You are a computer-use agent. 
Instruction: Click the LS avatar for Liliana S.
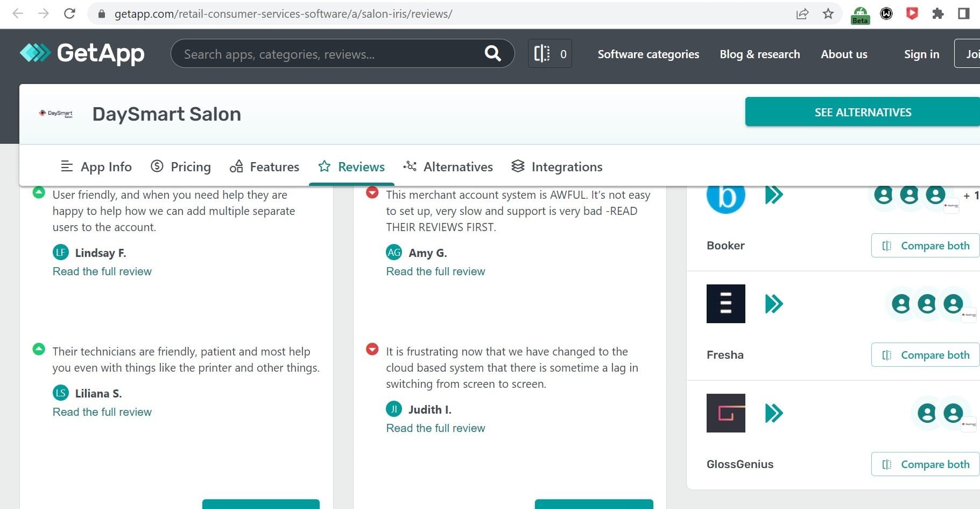60,393
